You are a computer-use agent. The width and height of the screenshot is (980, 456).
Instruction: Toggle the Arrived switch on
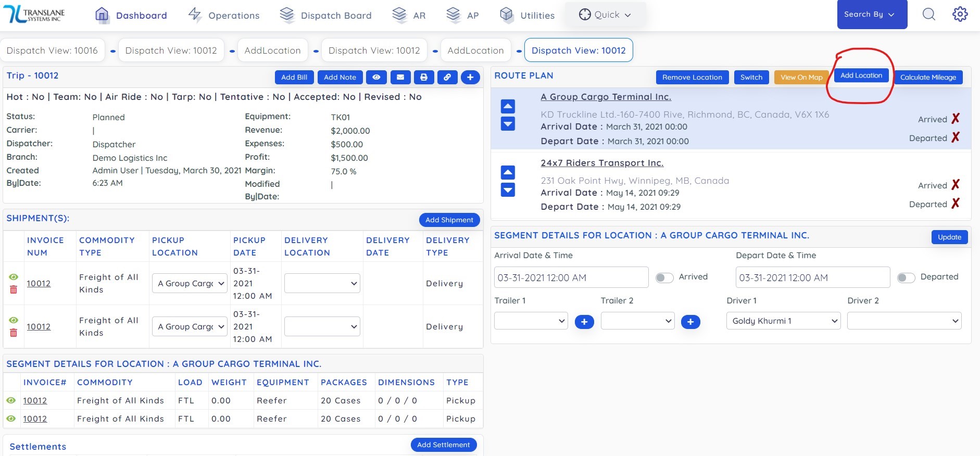tap(664, 277)
